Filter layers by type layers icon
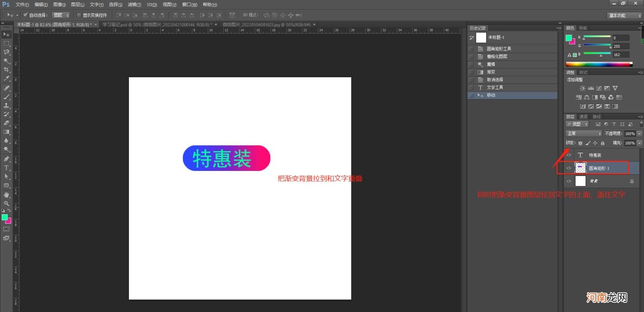Viewport: 644px width, 312px height. (x=614, y=124)
